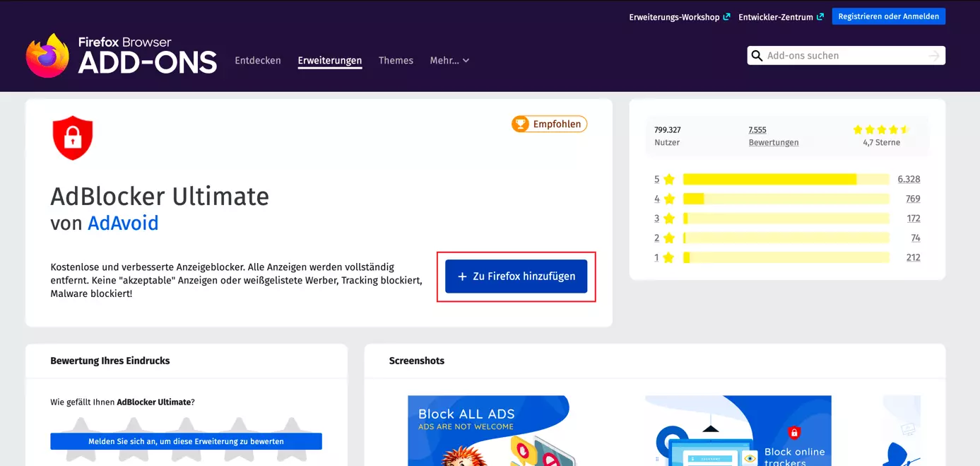Focus the Add-ons suchen search field

click(x=846, y=56)
